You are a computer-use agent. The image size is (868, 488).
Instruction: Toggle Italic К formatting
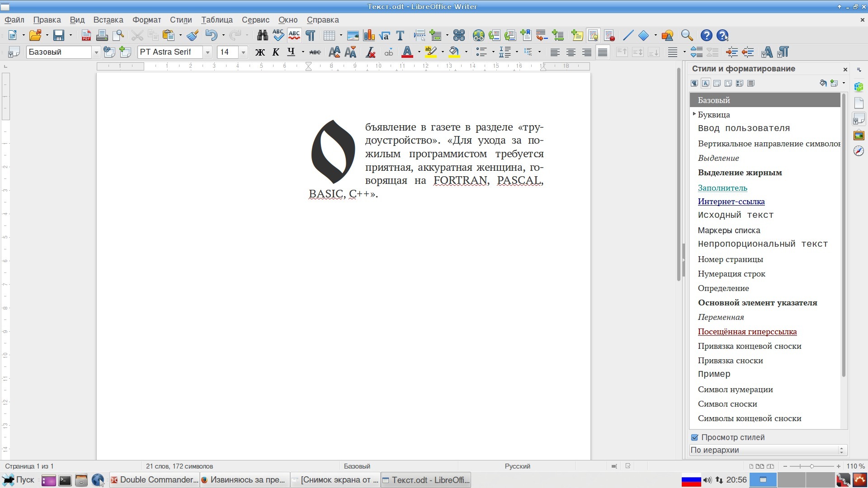pos(276,52)
